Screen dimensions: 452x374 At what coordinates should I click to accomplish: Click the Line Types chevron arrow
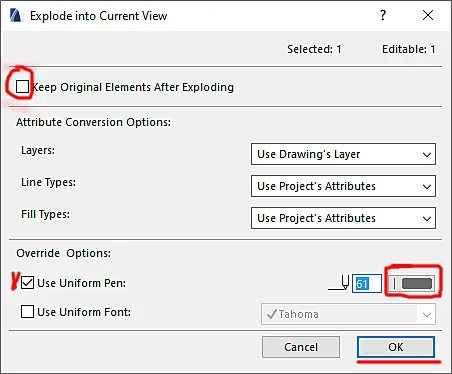[427, 187]
